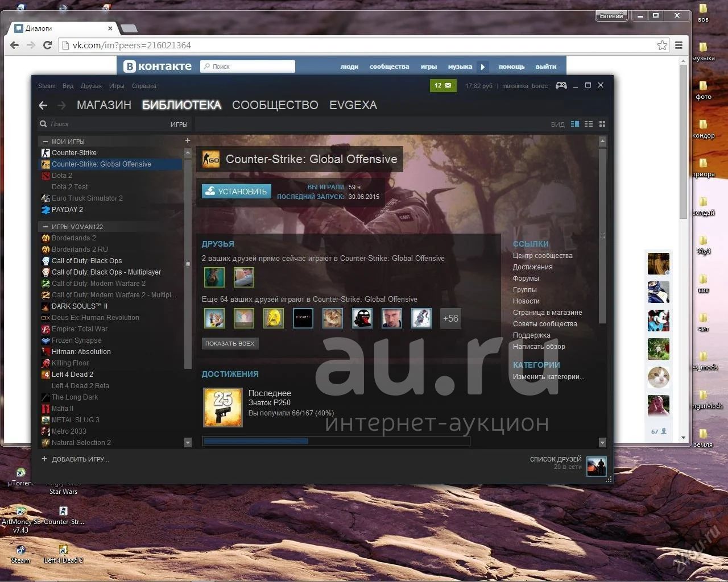Open Написать обзор link
Image resolution: width=728 pixels, height=582 pixels.
tap(539, 347)
